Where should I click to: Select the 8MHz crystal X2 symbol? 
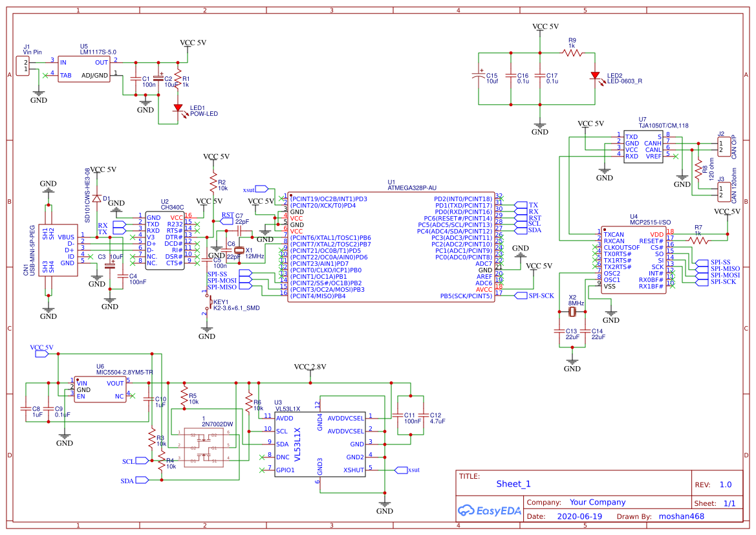[x=572, y=312]
